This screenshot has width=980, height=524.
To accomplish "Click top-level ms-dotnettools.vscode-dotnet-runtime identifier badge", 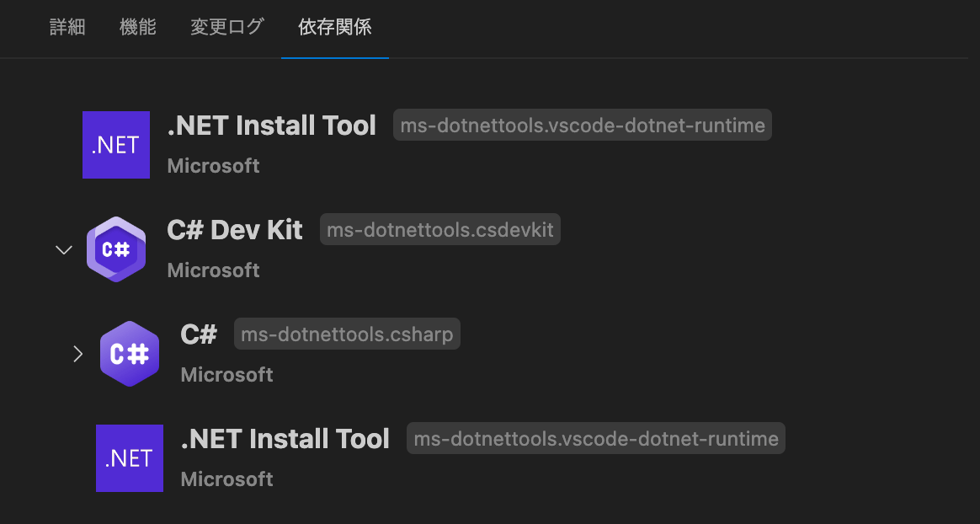I will pos(583,125).
